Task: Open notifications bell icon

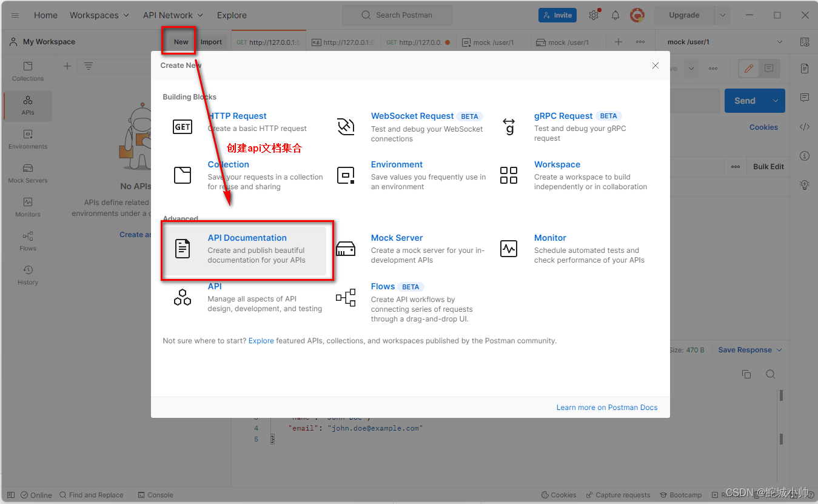Action: pos(615,15)
